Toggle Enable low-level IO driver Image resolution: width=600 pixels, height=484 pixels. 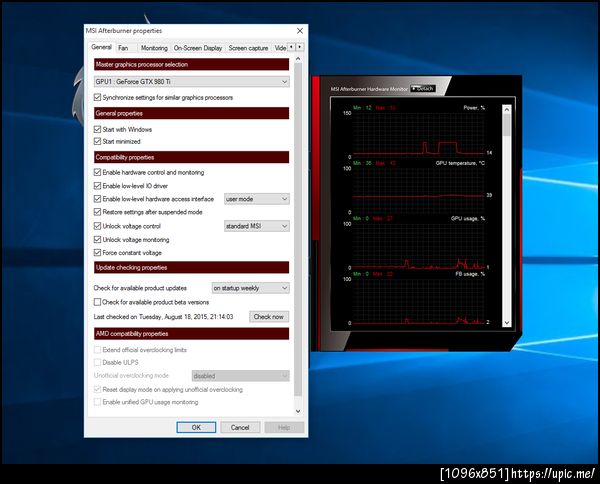[x=97, y=186]
